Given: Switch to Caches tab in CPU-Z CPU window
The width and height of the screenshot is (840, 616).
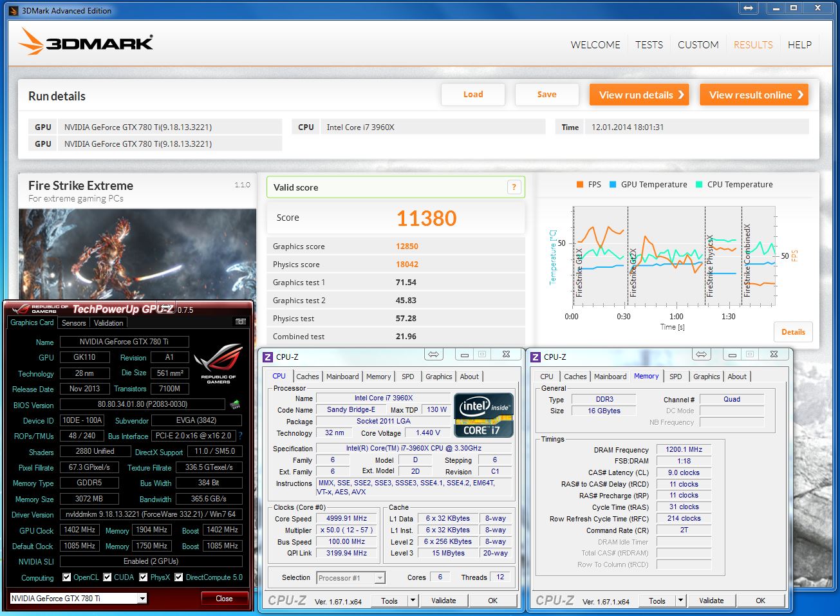Looking at the screenshot, I should point(308,377).
